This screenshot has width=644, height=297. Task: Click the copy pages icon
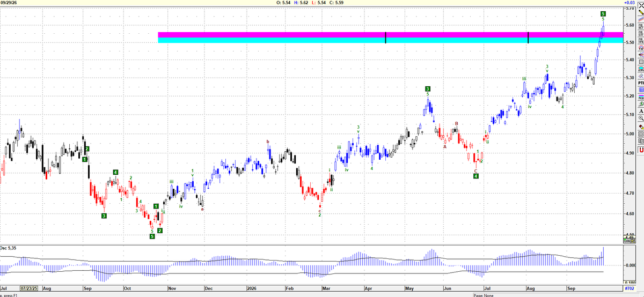click(640, 141)
